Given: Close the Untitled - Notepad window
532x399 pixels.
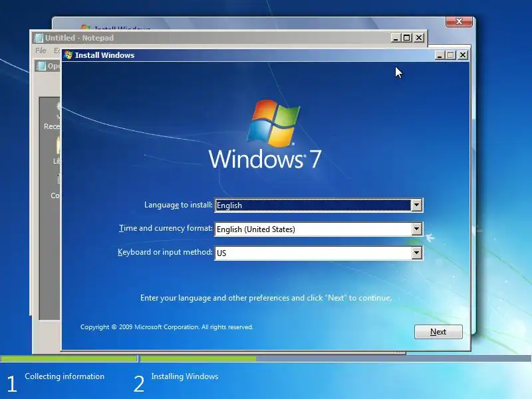Looking at the screenshot, I should pyautogui.click(x=419, y=38).
